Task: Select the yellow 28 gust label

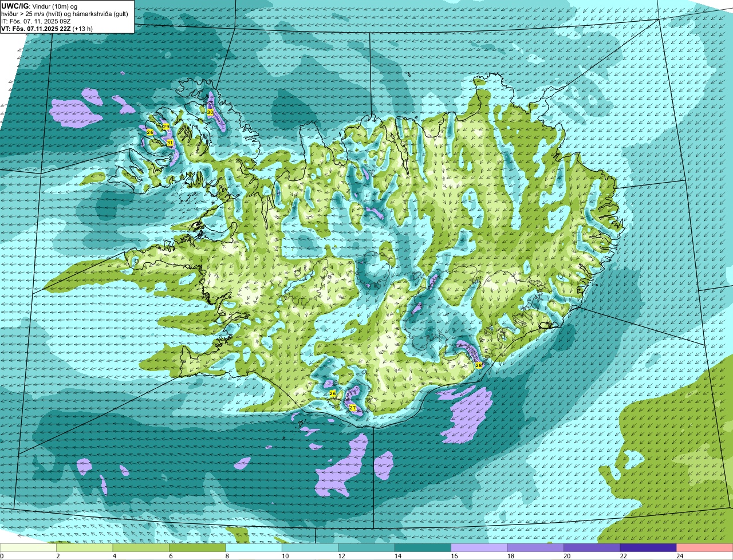Action: [x=479, y=365]
